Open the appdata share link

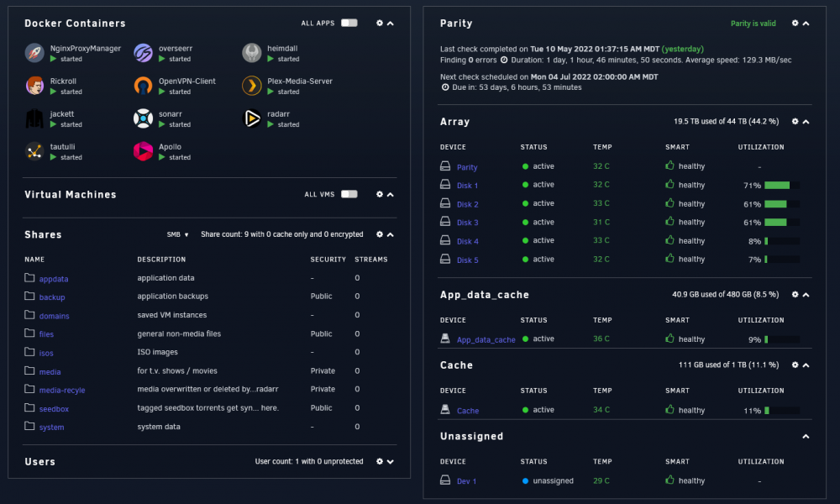[54, 279]
